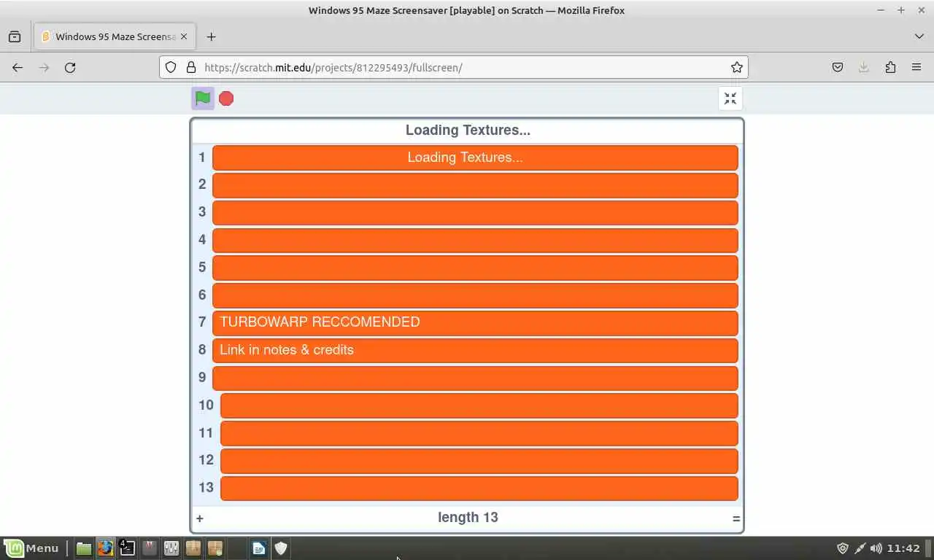The height and width of the screenshot is (560, 934).
Task: Select list row 8 'Link in notes & credits'
Action: point(475,350)
